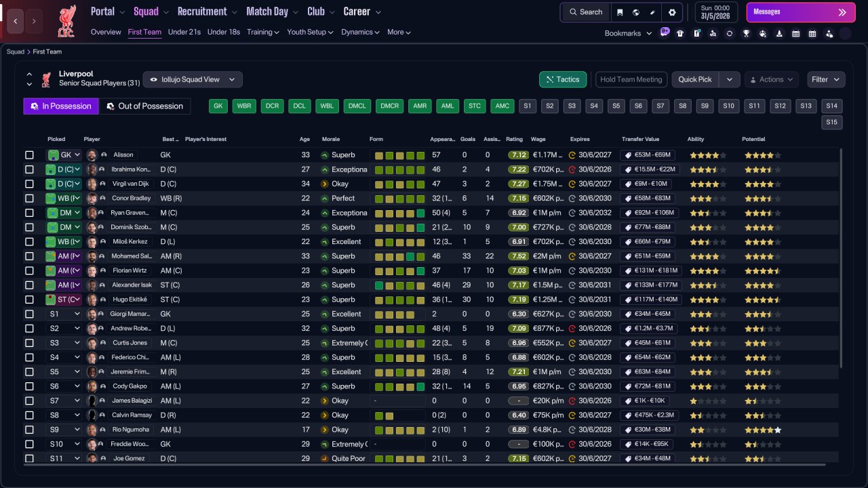The height and width of the screenshot is (488, 868).
Task: Click the Quick Pick button
Action: coord(695,79)
